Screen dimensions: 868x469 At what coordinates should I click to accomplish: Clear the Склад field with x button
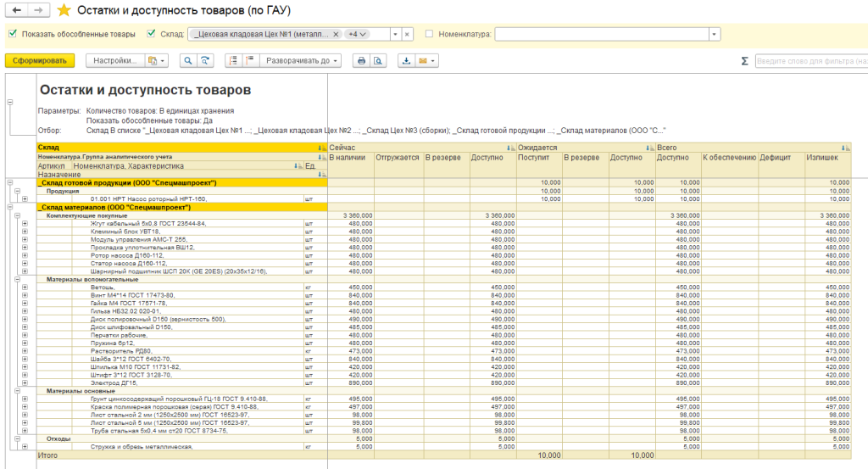pos(407,34)
